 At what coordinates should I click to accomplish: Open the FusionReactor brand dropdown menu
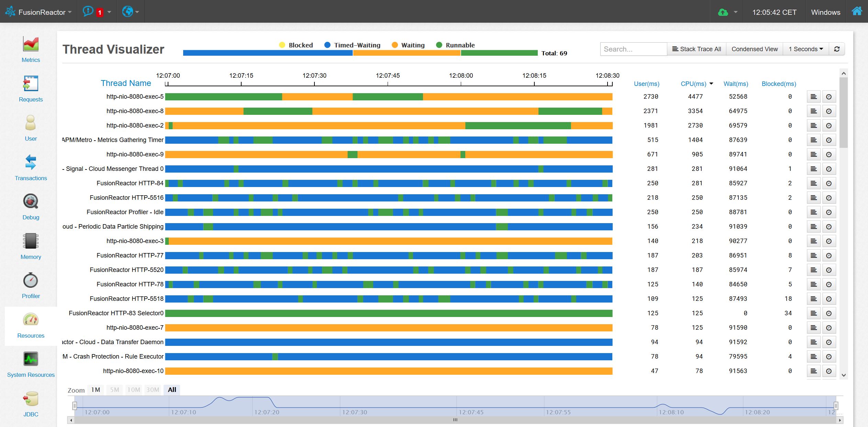coord(38,11)
